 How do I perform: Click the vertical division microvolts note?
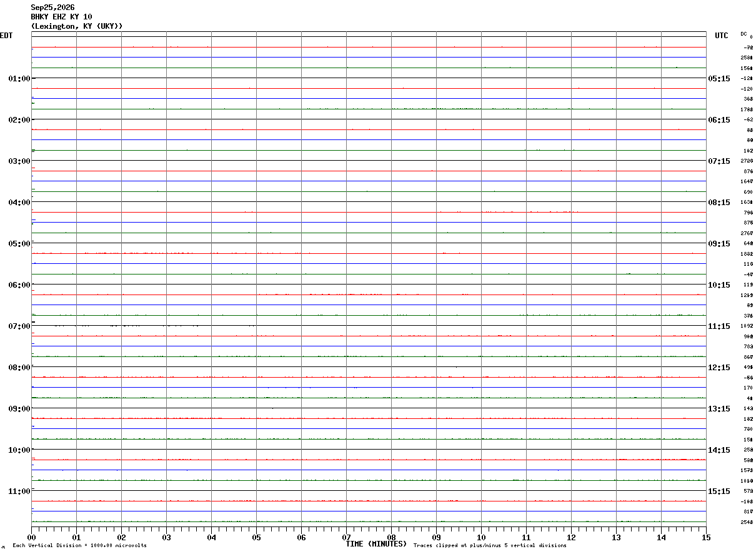[x=79, y=546]
